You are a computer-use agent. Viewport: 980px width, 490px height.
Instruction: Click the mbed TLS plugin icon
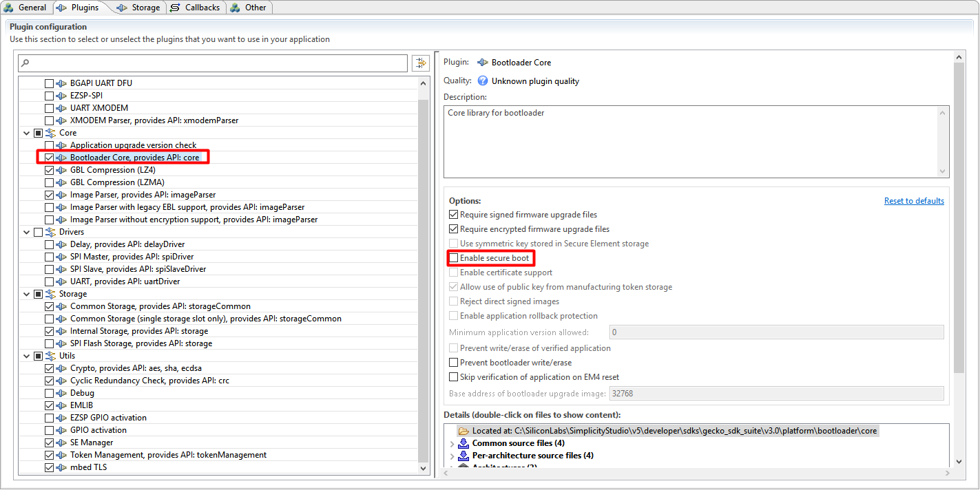click(x=62, y=467)
